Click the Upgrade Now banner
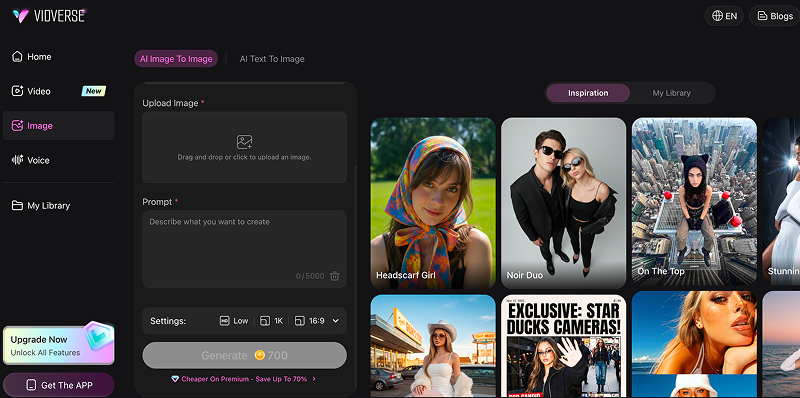This screenshot has width=800, height=398. click(59, 345)
